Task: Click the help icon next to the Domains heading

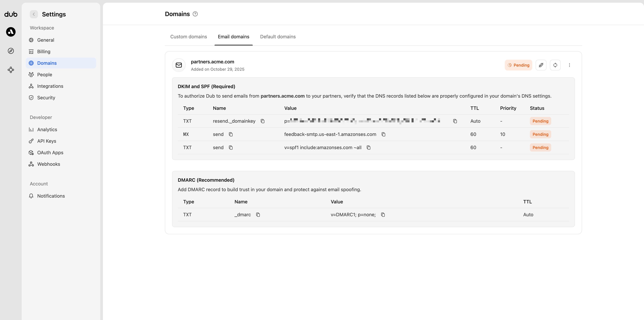Action: point(195,14)
